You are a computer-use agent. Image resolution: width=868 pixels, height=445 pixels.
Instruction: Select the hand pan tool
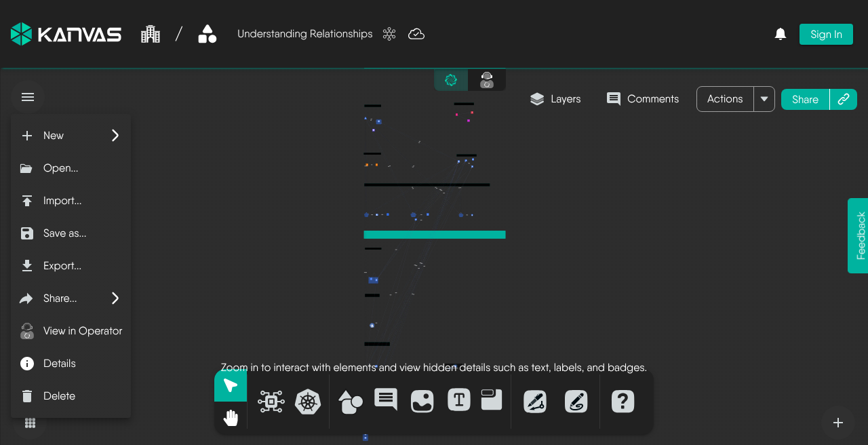click(x=231, y=418)
